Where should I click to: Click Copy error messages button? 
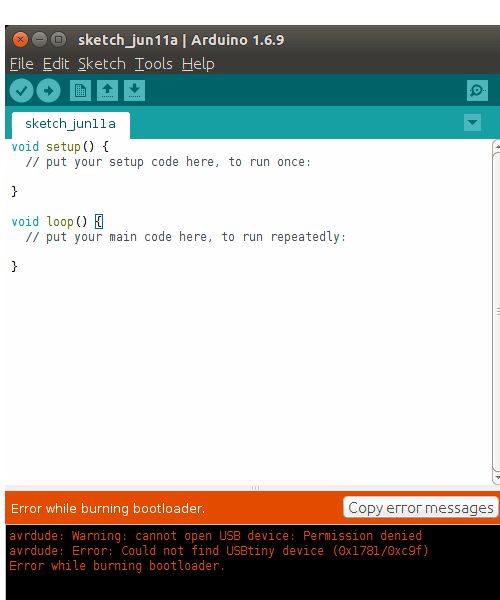421,507
